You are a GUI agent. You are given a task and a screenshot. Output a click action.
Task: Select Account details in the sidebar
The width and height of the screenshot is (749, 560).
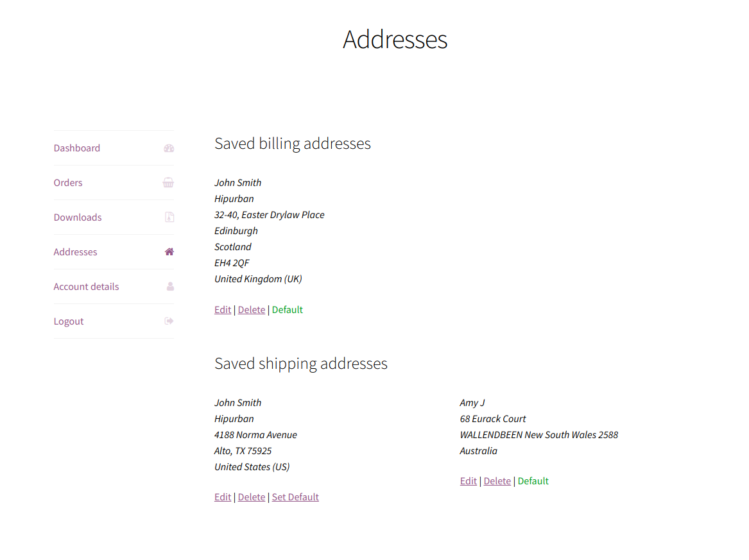86,286
